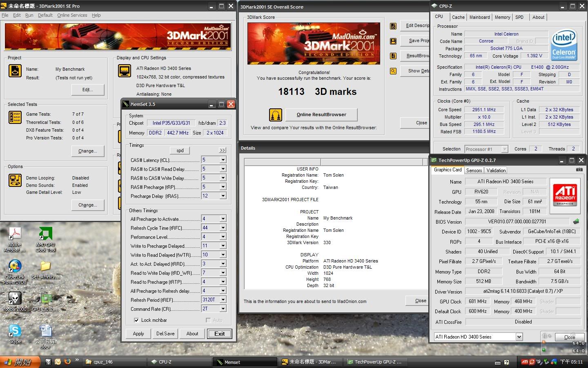Take GPU-Z screenshot via camera icon
The image size is (588, 368).
click(579, 170)
